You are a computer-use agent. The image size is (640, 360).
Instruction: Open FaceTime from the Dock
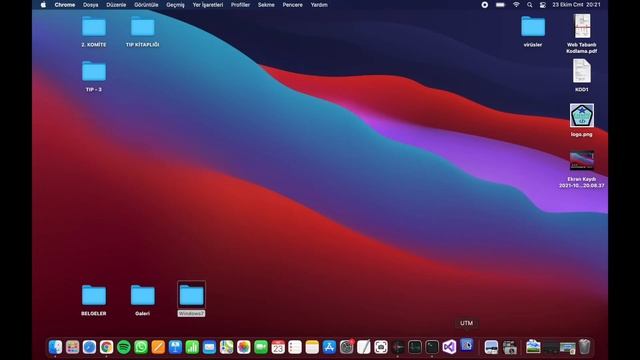point(261,347)
